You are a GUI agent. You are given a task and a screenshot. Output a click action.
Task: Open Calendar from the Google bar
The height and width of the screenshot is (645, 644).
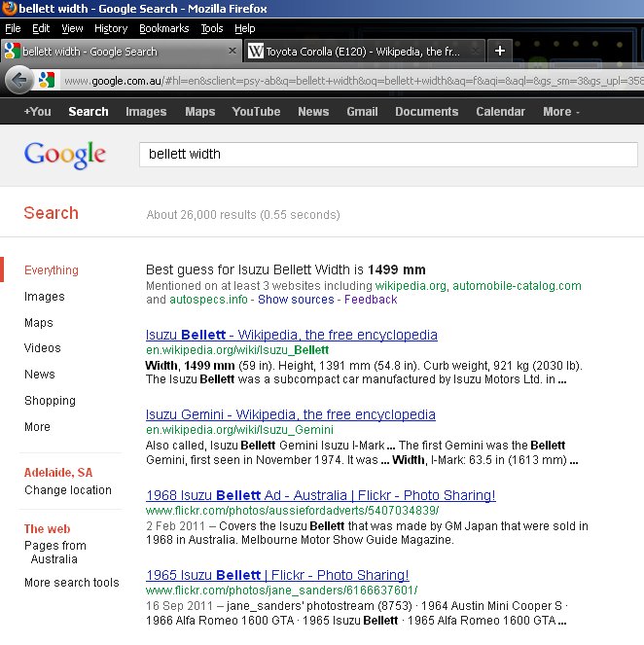500,112
